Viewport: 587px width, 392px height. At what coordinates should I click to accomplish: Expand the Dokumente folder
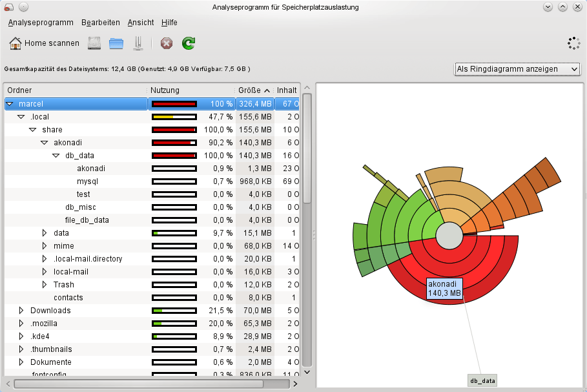21,362
